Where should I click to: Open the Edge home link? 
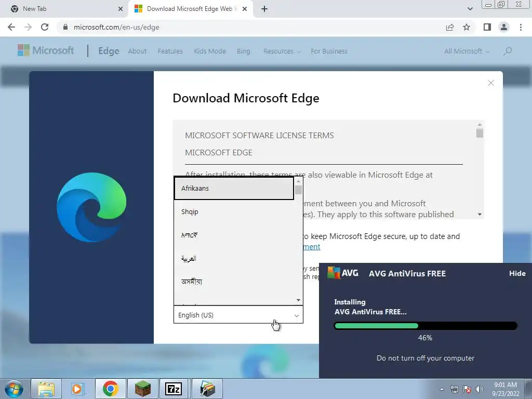109,51
